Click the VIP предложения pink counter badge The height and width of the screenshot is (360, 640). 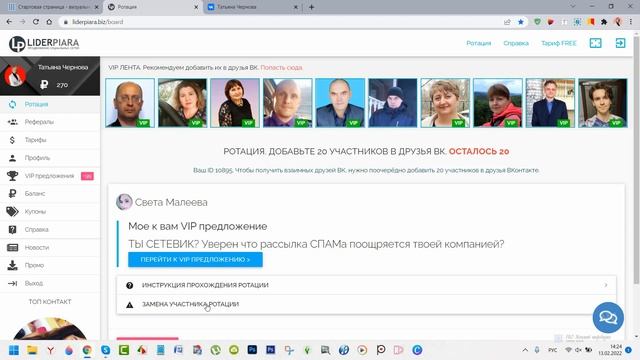coord(87,176)
